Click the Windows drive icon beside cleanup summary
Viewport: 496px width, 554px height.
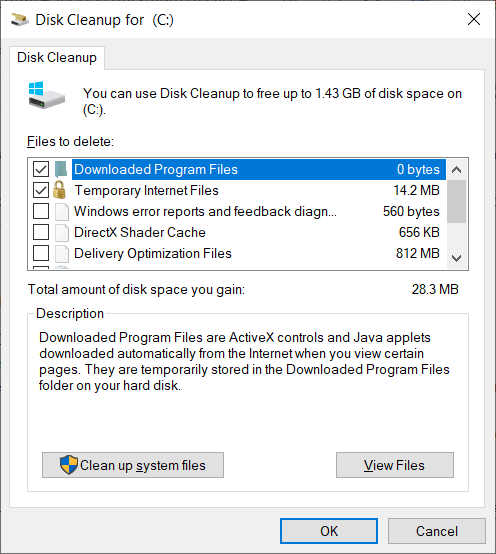[x=46, y=95]
